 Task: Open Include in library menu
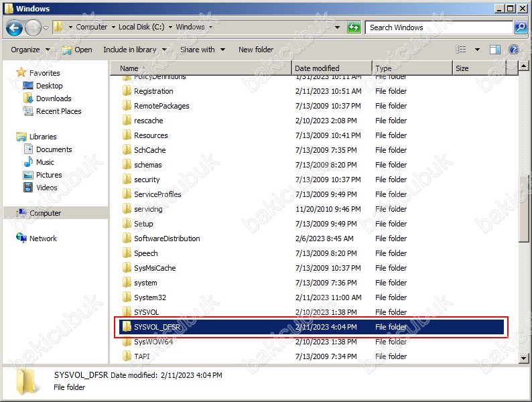click(135, 50)
